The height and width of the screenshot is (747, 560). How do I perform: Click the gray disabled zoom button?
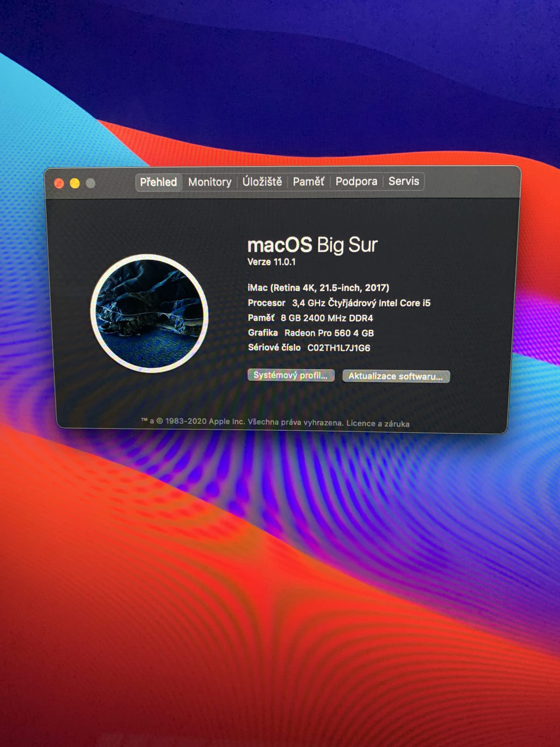point(90,183)
